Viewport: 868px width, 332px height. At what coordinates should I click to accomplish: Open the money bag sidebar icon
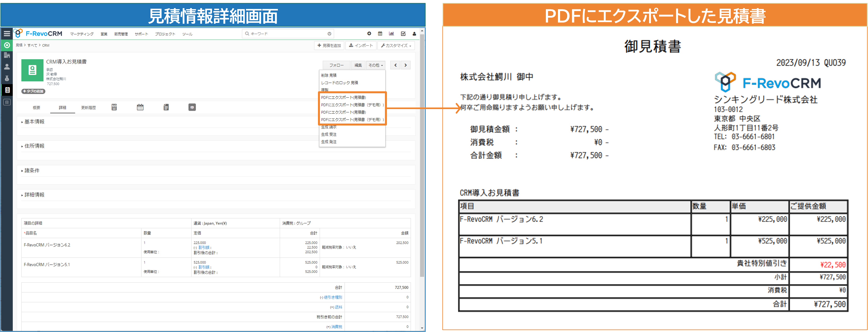(7, 78)
